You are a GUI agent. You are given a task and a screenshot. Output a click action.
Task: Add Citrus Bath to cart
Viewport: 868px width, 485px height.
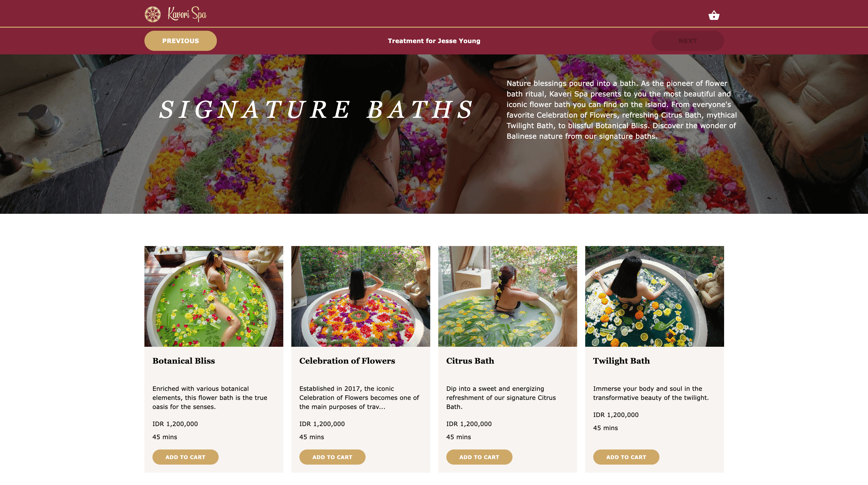479,457
